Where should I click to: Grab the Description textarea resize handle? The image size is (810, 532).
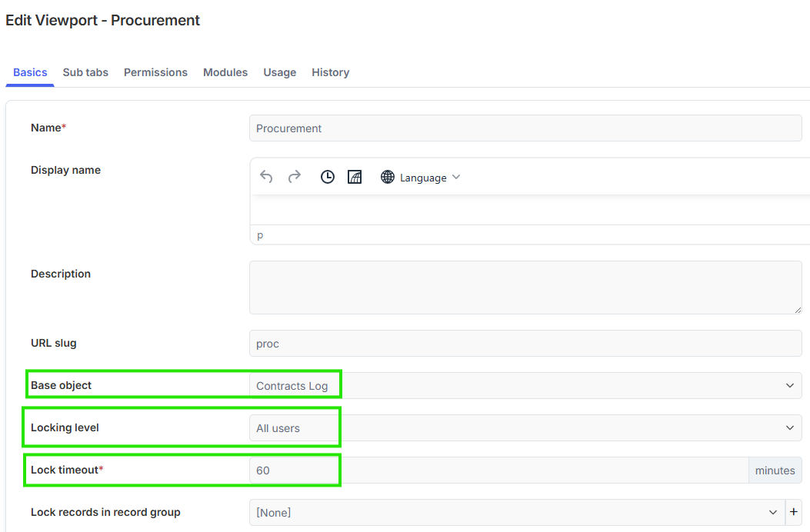(798, 310)
